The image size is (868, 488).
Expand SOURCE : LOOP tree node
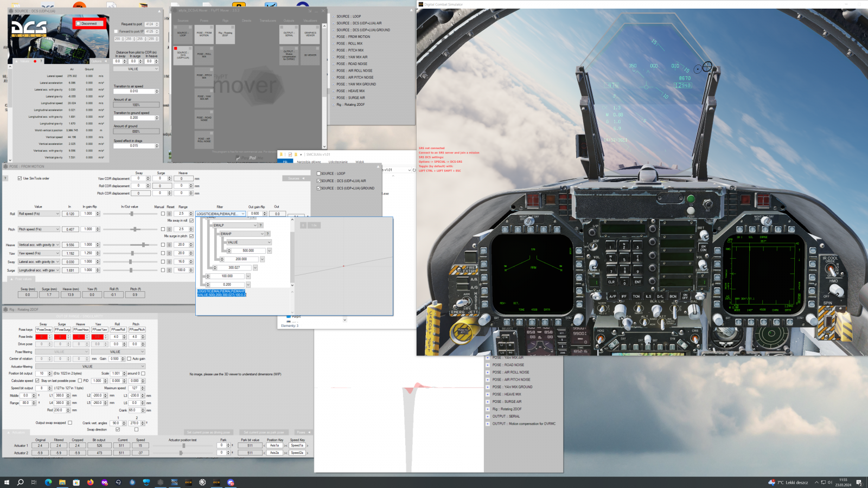[334, 16]
